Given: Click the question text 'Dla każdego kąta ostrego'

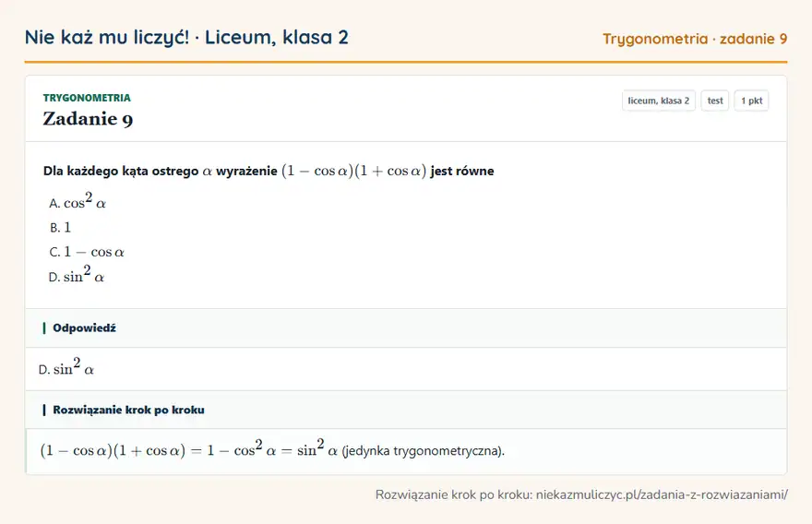Looking at the screenshot, I should [269, 171].
